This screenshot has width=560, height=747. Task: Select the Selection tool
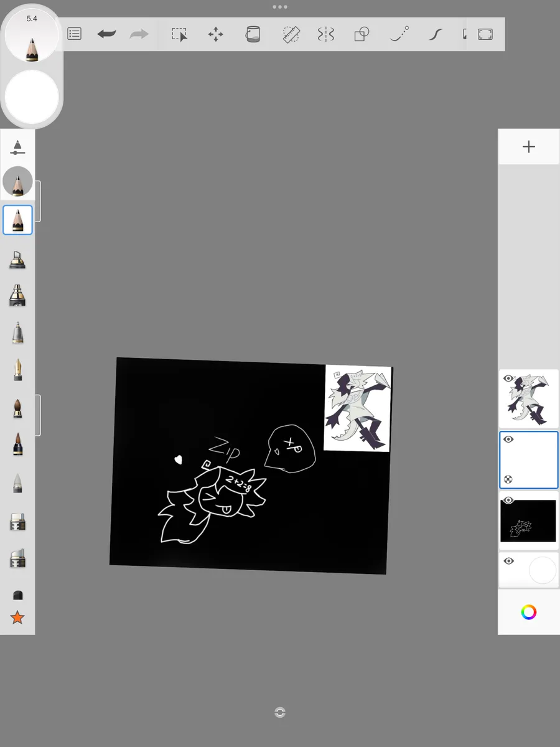point(180,34)
